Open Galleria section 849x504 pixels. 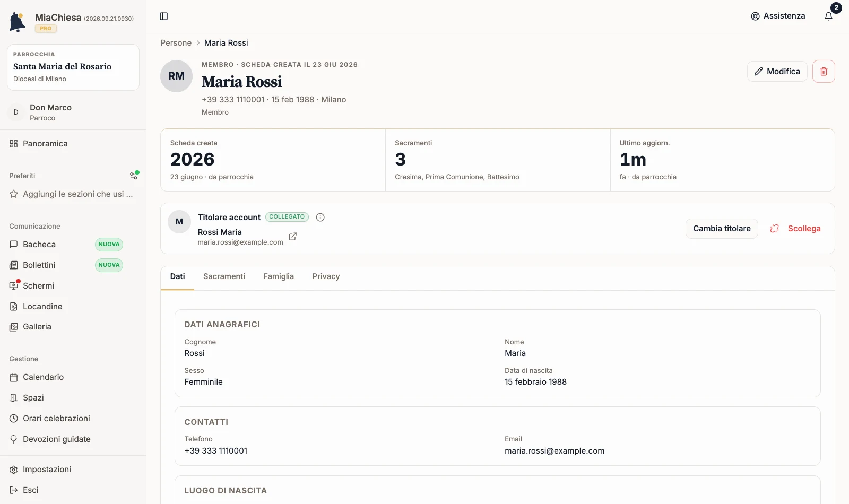[73, 327]
